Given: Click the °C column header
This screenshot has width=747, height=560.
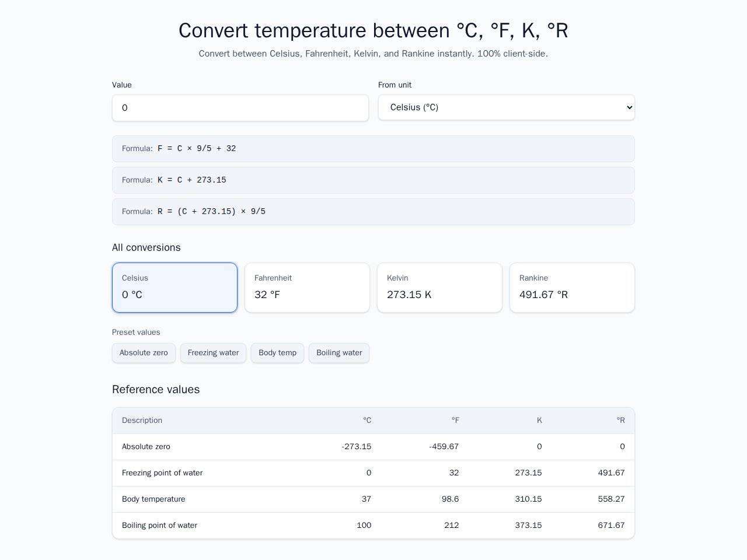Looking at the screenshot, I should click(367, 421).
